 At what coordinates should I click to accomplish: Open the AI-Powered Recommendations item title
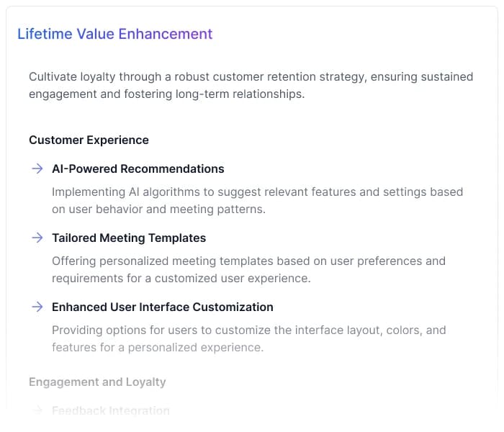(138, 168)
